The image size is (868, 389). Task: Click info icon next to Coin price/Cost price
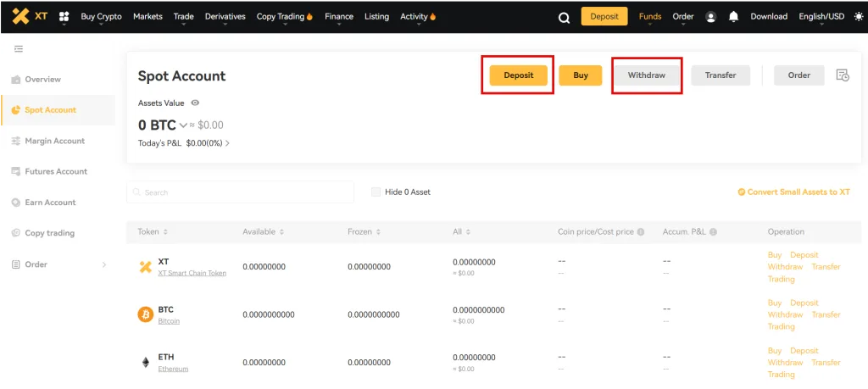pos(641,232)
